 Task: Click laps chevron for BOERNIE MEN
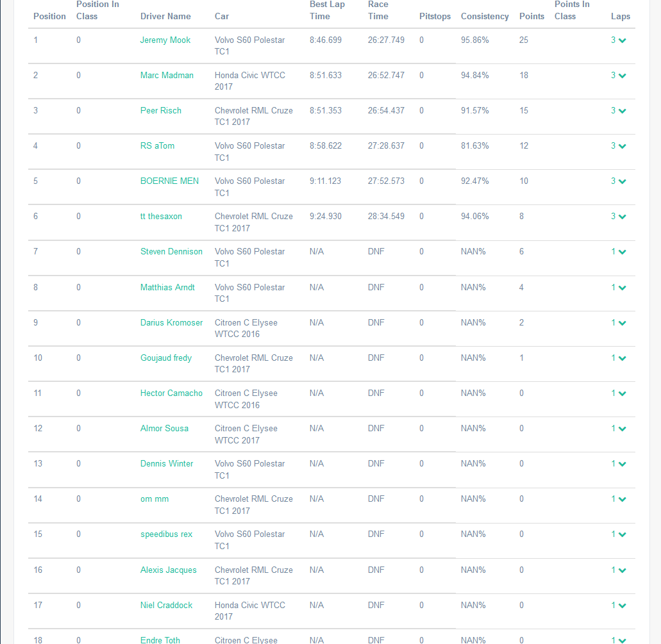click(622, 181)
